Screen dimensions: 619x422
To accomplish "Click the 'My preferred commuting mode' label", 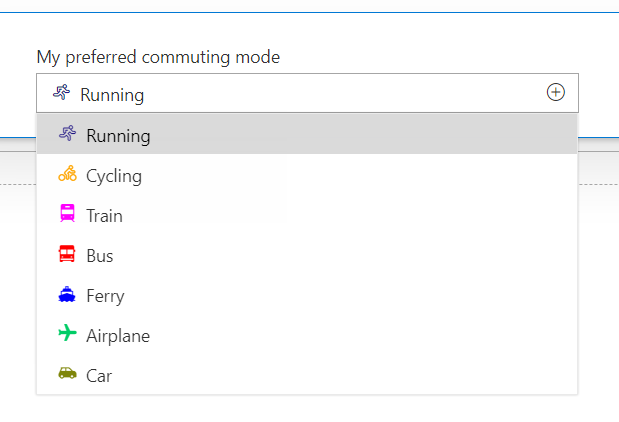I will tap(158, 57).
